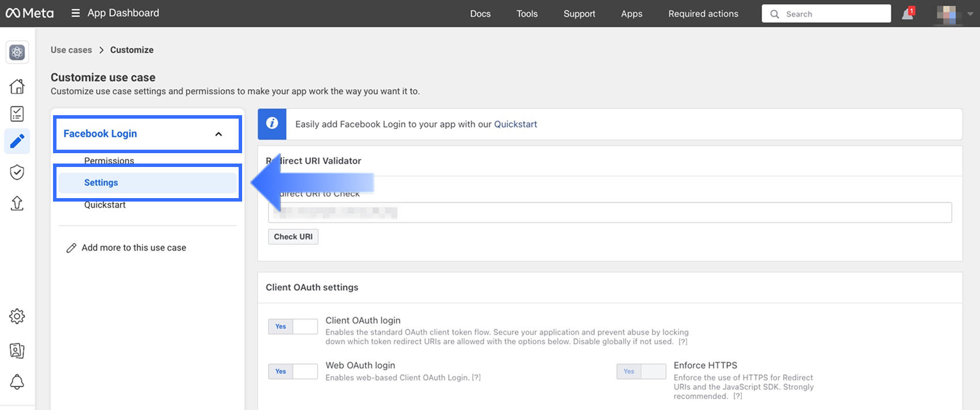
Task: Click the home icon in left sidebar
Action: 17,86
